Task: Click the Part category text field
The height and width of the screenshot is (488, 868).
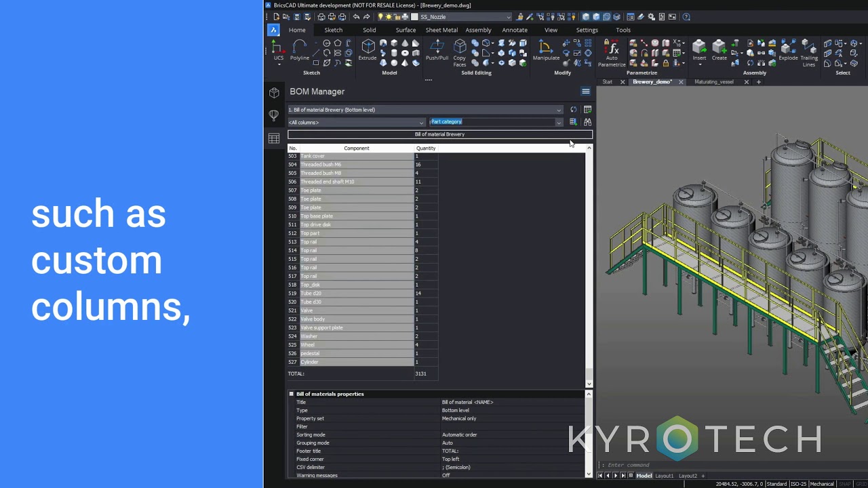Action: coord(492,122)
